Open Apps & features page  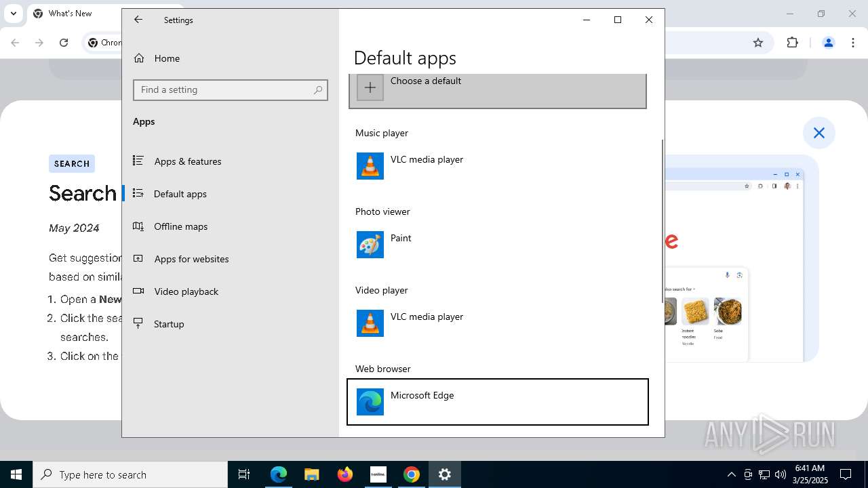[x=230, y=161]
